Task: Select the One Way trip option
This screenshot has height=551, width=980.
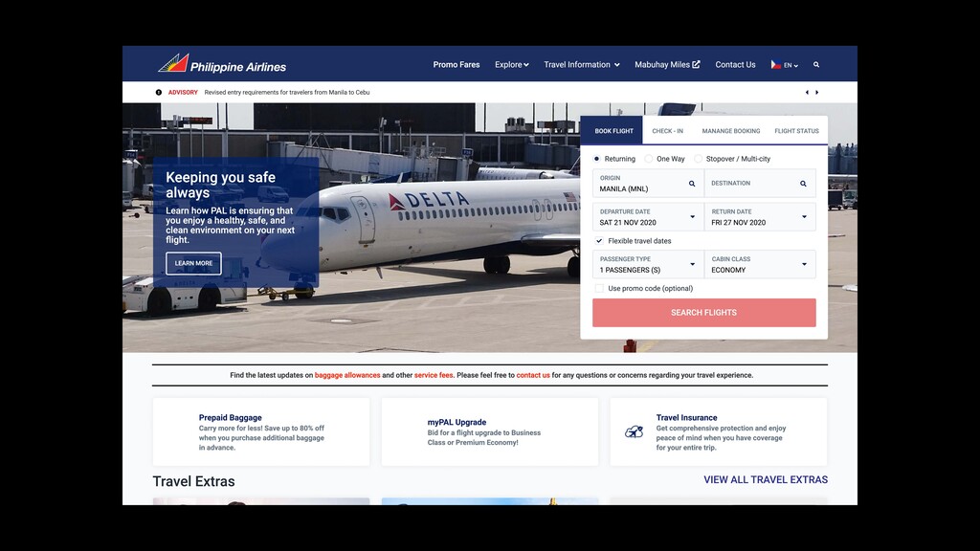Action: click(649, 159)
